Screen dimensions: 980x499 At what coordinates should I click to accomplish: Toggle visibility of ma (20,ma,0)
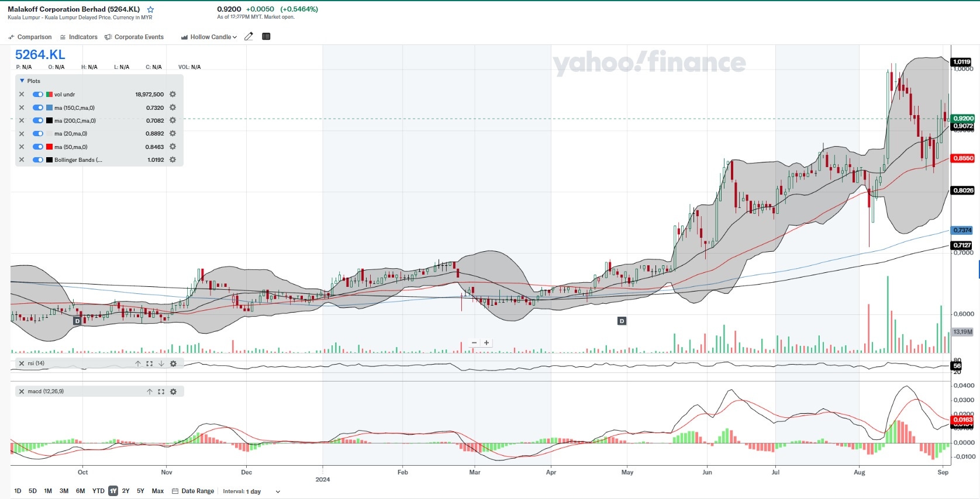click(38, 133)
